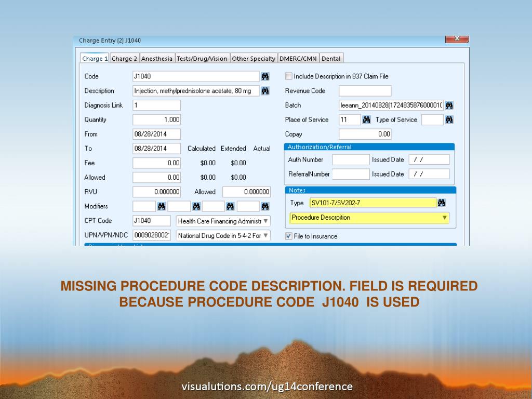Select the first Modifiers input box
The width and height of the screenshot is (532, 399).
144,206
